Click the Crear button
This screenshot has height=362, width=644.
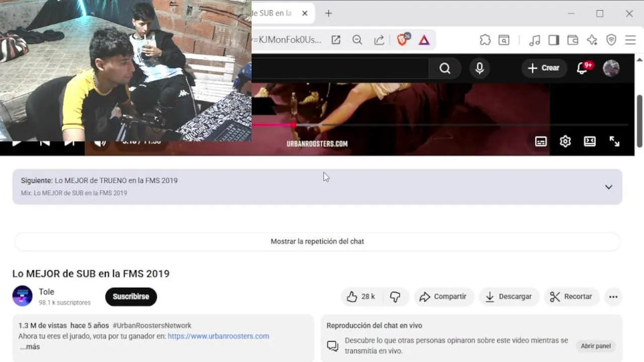click(x=544, y=68)
